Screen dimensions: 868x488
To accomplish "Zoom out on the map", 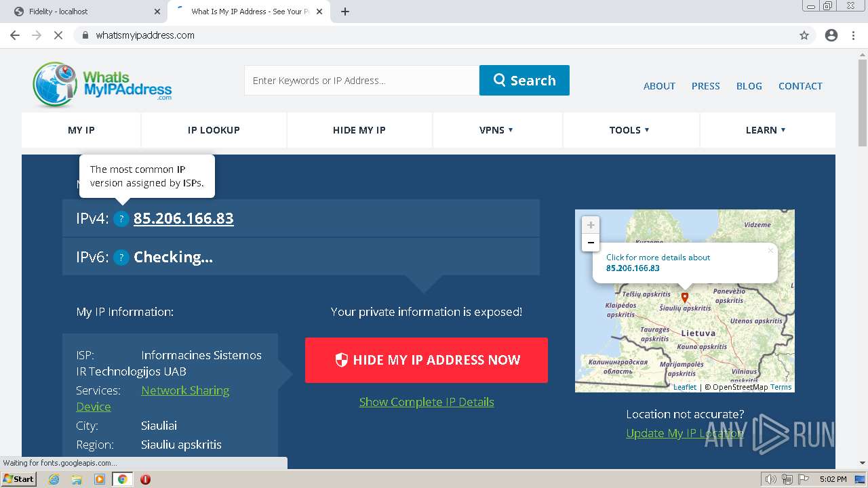I will tap(591, 243).
